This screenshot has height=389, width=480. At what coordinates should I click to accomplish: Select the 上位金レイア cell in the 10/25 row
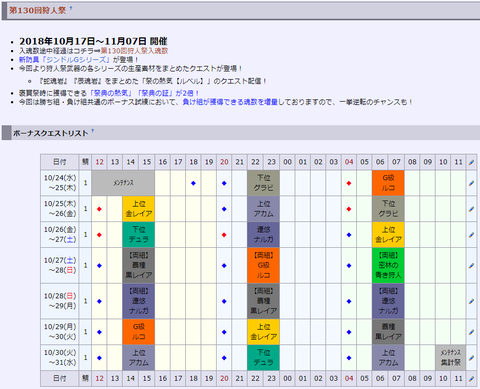click(139, 209)
